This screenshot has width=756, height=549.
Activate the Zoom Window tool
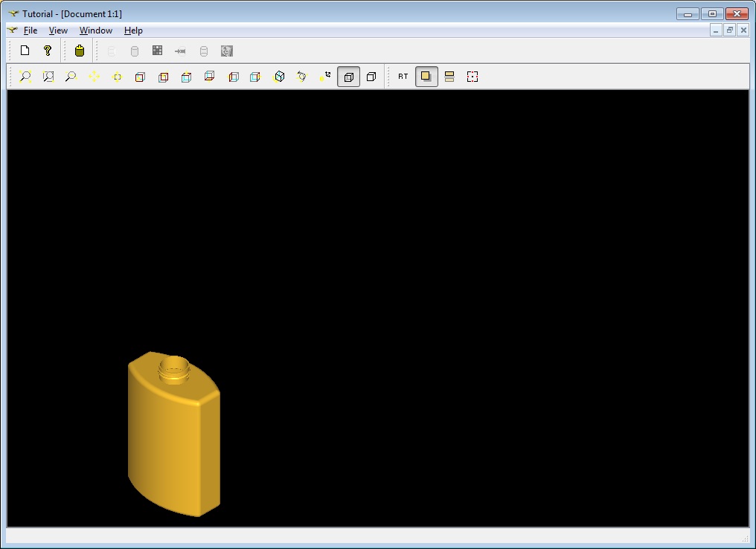pos(48,77)
